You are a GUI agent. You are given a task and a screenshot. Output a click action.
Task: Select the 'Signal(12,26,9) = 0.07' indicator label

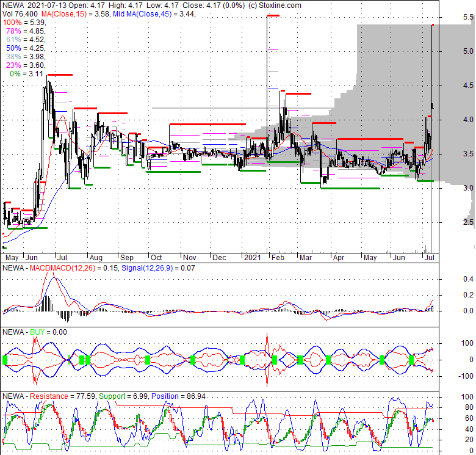(x=158, y=268)
